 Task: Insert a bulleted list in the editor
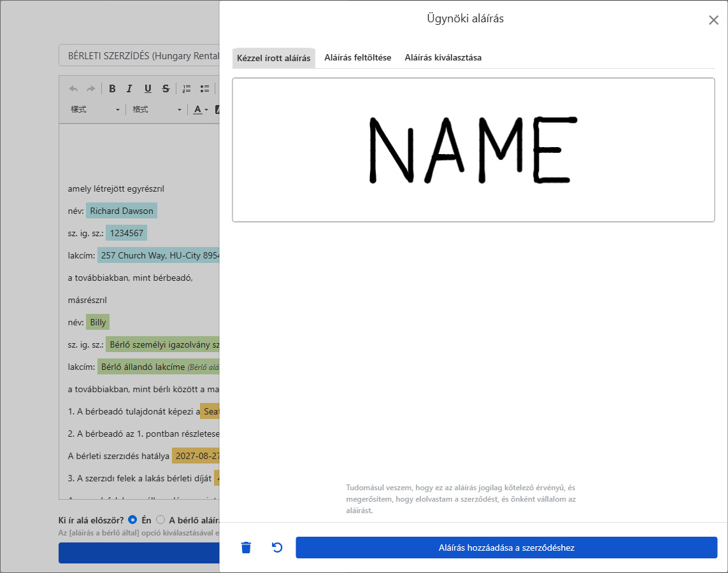tap(204, 88)
